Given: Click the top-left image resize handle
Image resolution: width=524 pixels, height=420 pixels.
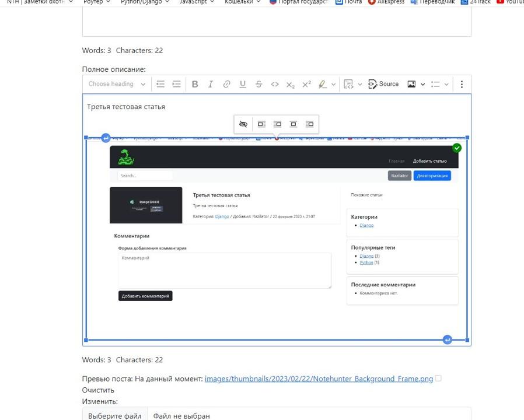Looking at the screenshot, I should click(86, 138).
